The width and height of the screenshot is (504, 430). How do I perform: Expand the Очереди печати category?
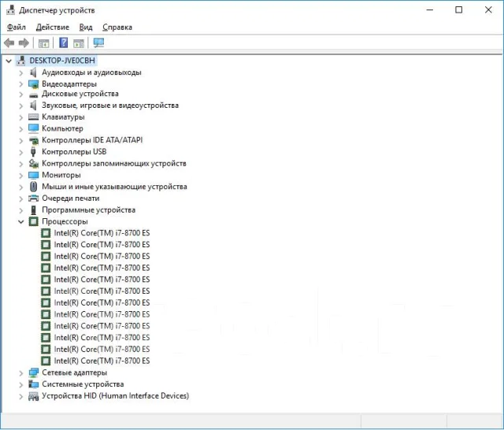pyautogui.click(x=21, y=199)
